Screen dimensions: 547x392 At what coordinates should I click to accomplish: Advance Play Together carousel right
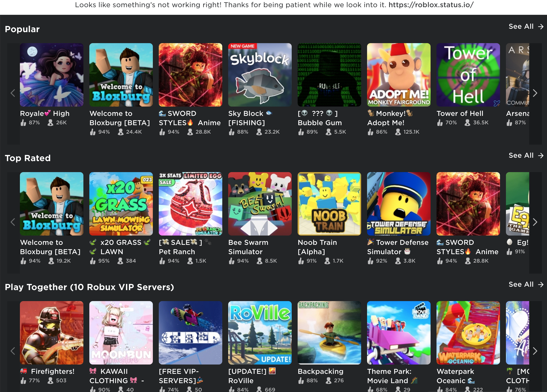click(535, 351)
